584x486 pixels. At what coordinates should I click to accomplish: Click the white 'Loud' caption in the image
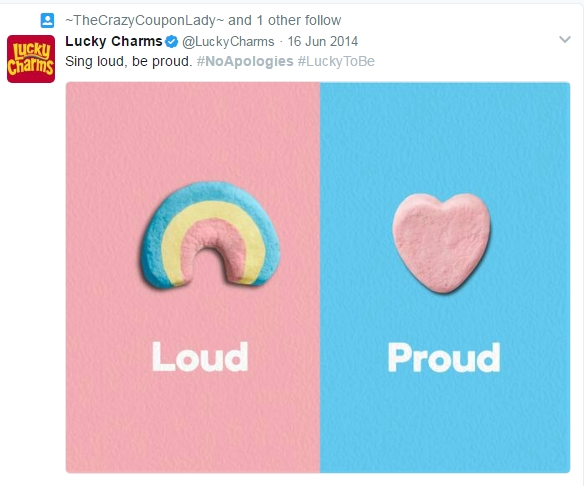coord(200,357)
